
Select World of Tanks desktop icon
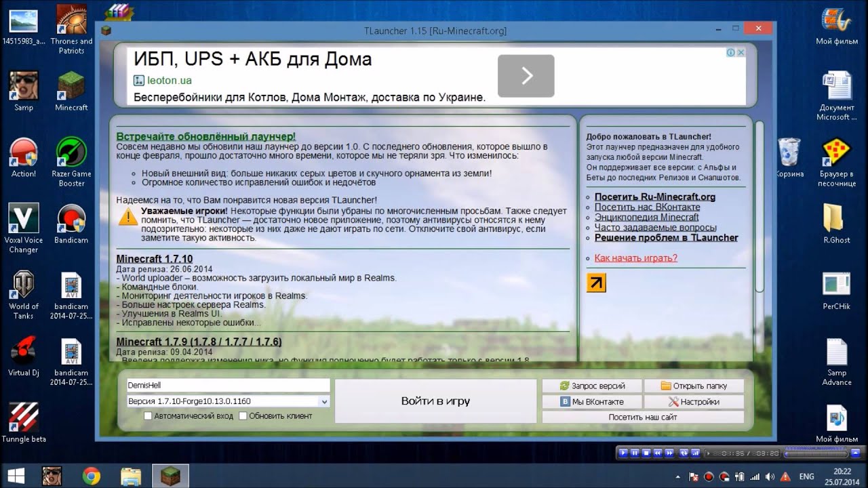coord(23,295)
